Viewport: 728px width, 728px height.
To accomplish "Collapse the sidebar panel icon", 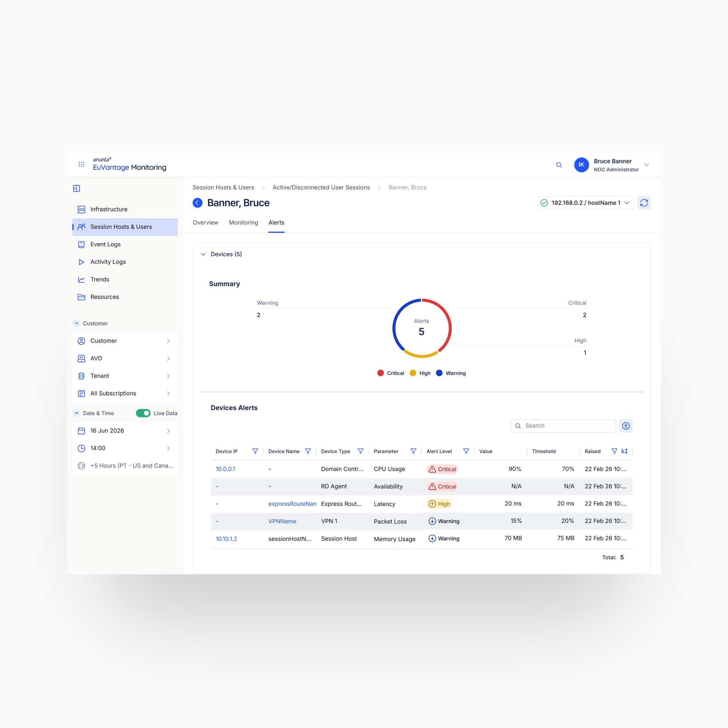I will [77, 188].
